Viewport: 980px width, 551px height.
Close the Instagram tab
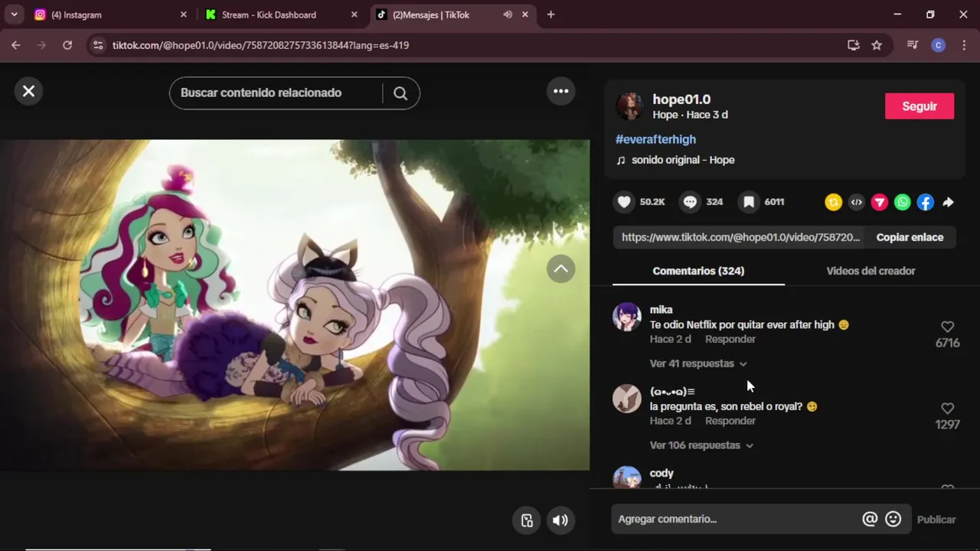[x=183, y=15]
